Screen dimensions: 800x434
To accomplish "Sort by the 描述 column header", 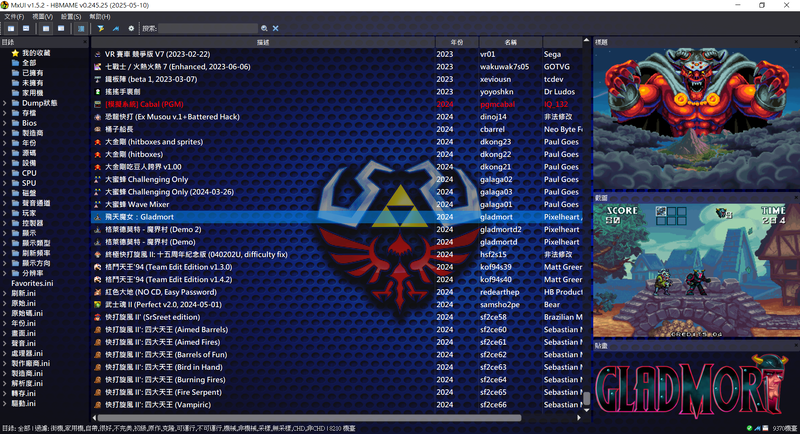I will coord(263,42).
